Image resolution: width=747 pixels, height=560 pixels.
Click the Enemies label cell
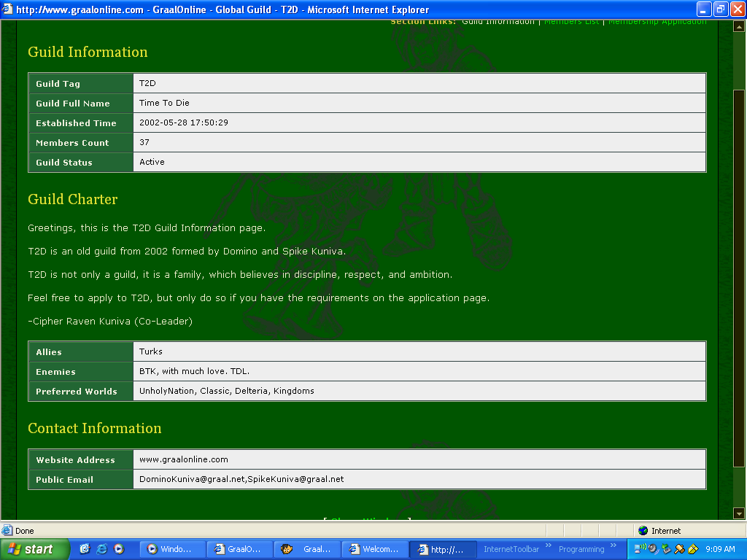[x=81, y=371]
